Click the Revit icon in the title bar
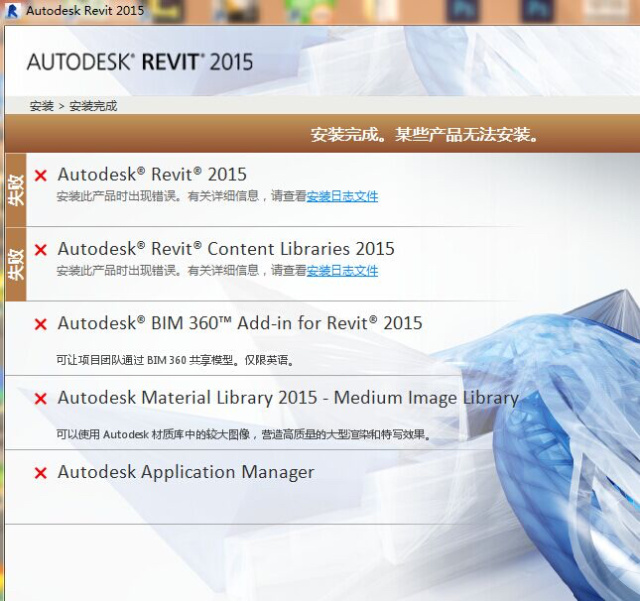This screenshot has width=640, height=601. 11,11
